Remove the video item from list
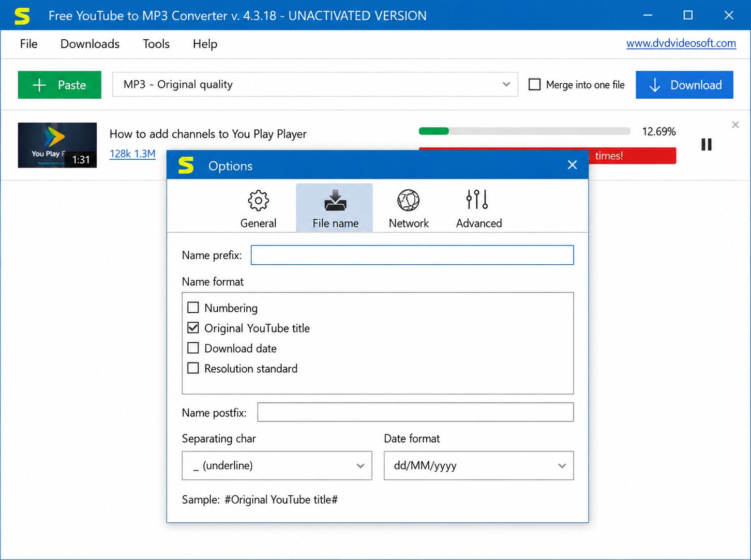 pos(735,125)
